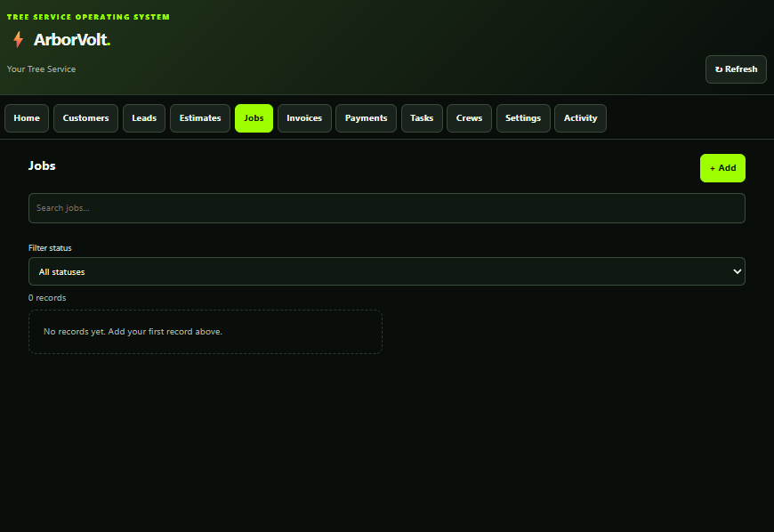Open the Settings tab
This screenshot has height=532, width=774.
(x=523, y=118)
